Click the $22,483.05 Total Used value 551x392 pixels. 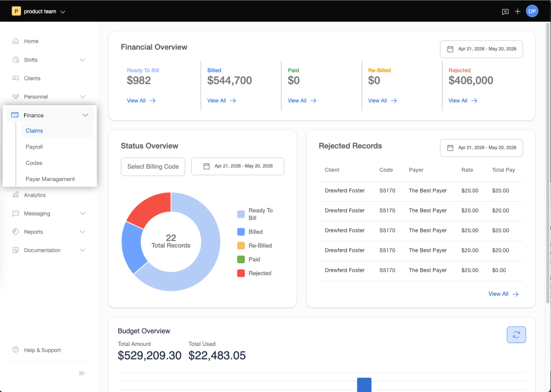[217, 355]
